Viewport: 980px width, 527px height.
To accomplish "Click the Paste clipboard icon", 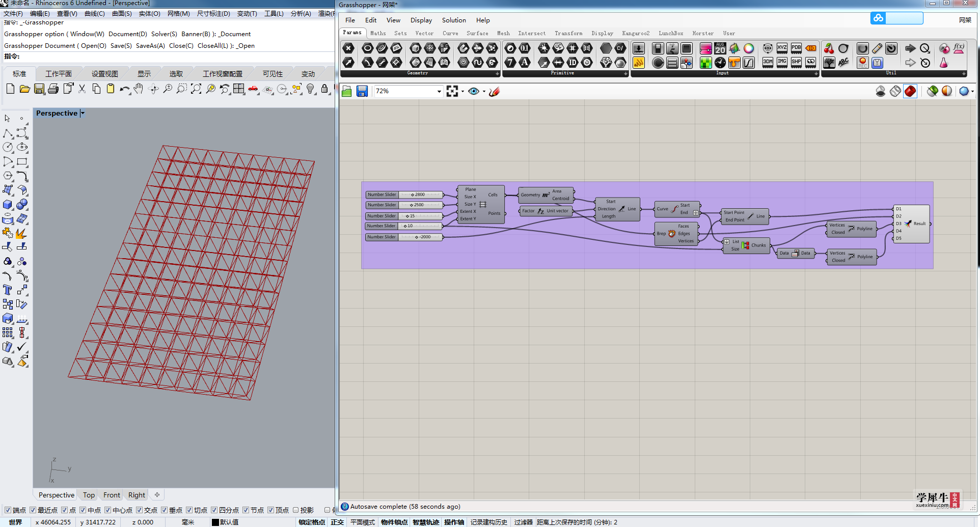I will pyautogui.click(x=111, y=89).
